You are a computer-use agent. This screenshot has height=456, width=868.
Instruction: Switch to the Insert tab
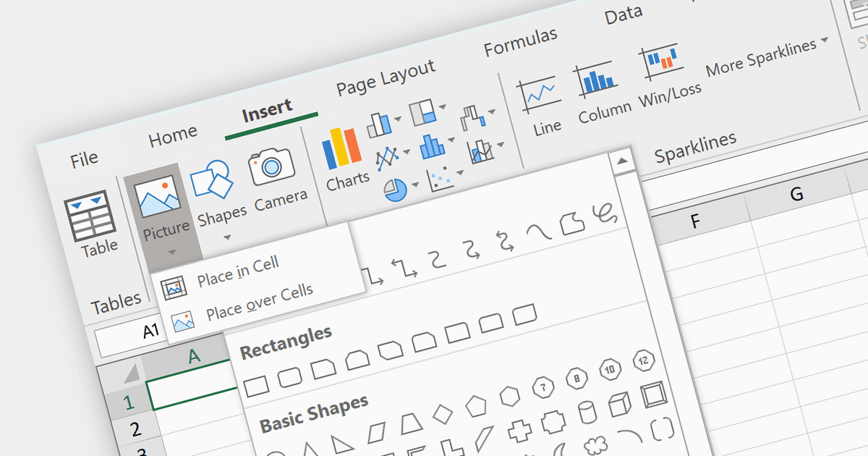coord(268,112)
